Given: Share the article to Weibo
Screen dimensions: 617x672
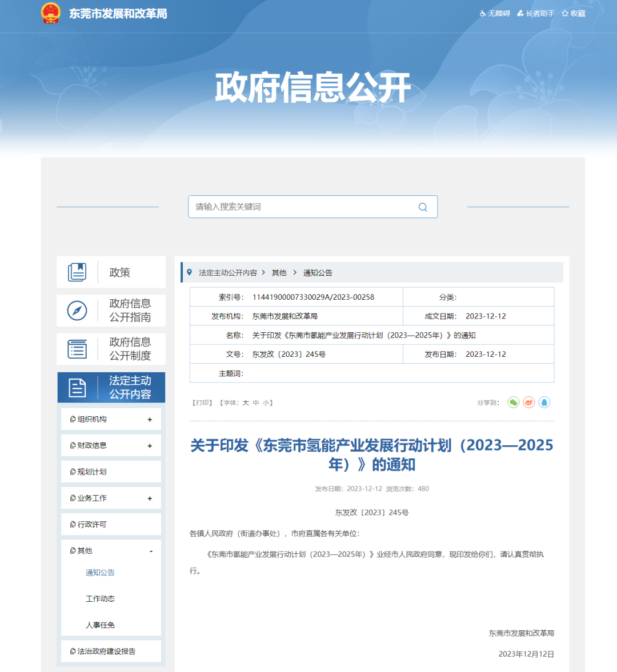Looking at the screenshot, I should tap(528, 403).
